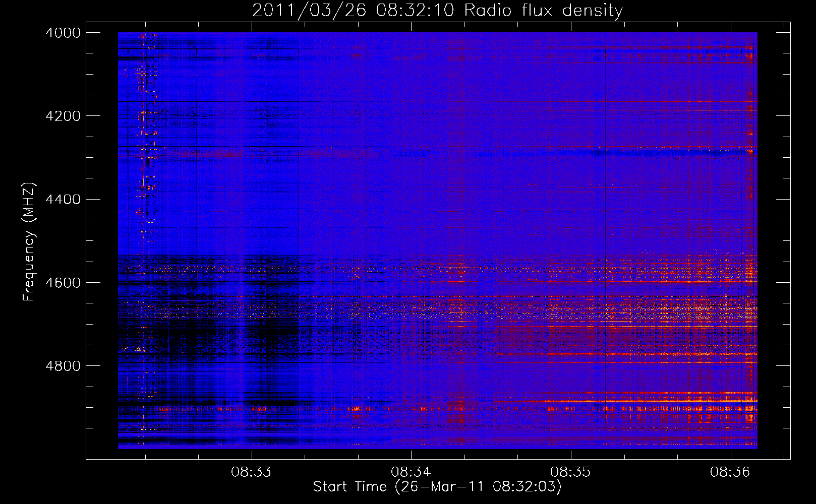Image resolution: width=816 pixels, height=504 pixels.
Task: Click the 4000 frequency tick label
Action: click(x=63, y=33)
